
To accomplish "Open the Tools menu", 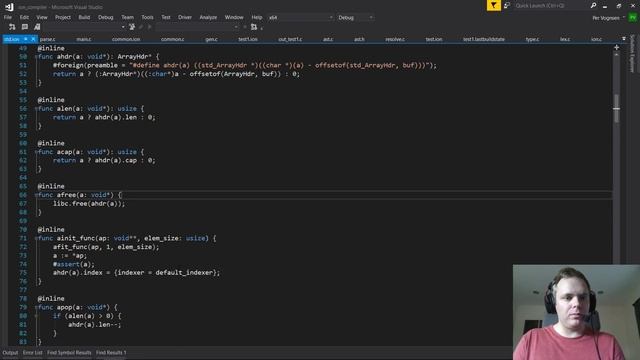I will (x=147, y=18).
